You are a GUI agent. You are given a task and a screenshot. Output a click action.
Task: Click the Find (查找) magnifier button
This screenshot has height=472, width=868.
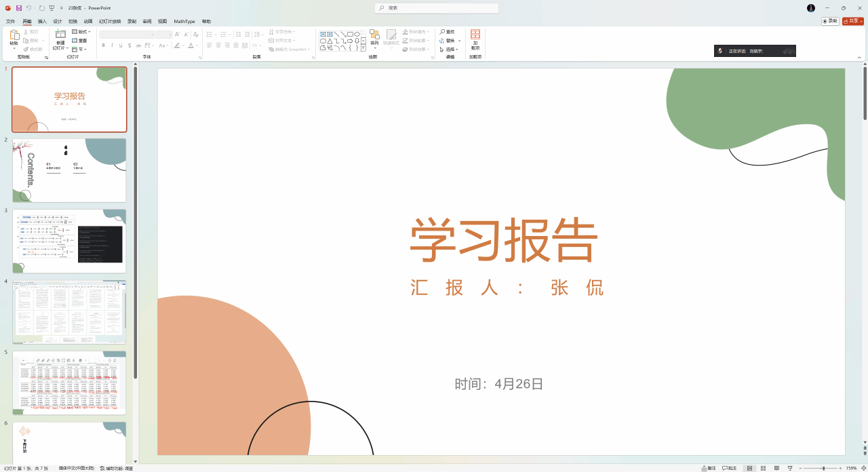pyautogui.click(x=447, y=32)
